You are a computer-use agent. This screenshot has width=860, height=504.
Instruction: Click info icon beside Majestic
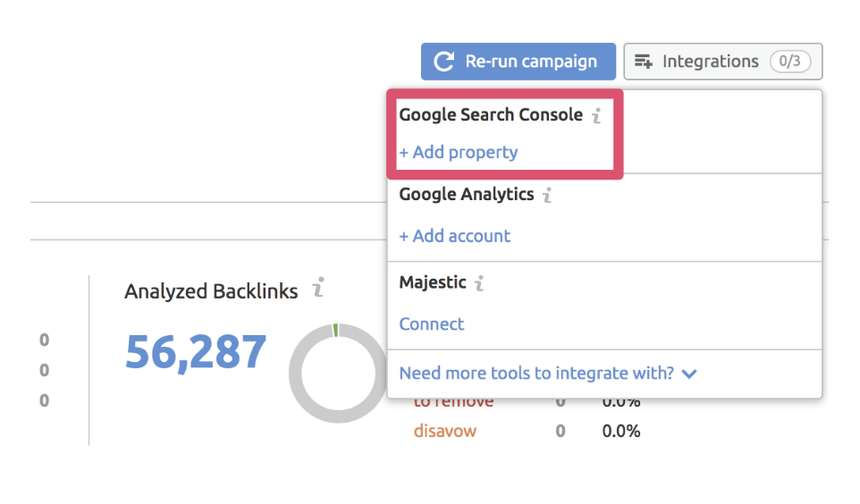coord(480,283)
